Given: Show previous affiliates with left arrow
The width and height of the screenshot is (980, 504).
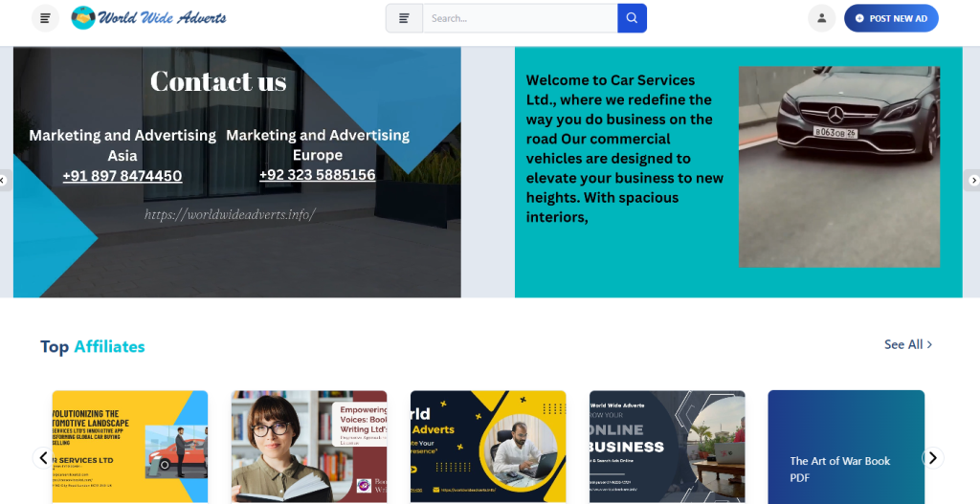Looking at the screenshot, I should pos(43,458).
